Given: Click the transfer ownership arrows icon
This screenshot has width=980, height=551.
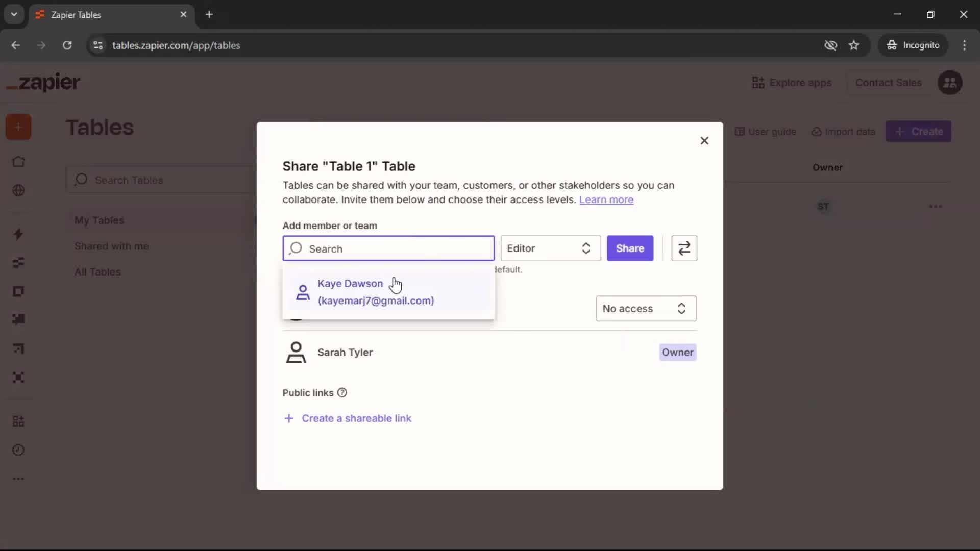Looking at the screenshot, I should pos(684,248).
